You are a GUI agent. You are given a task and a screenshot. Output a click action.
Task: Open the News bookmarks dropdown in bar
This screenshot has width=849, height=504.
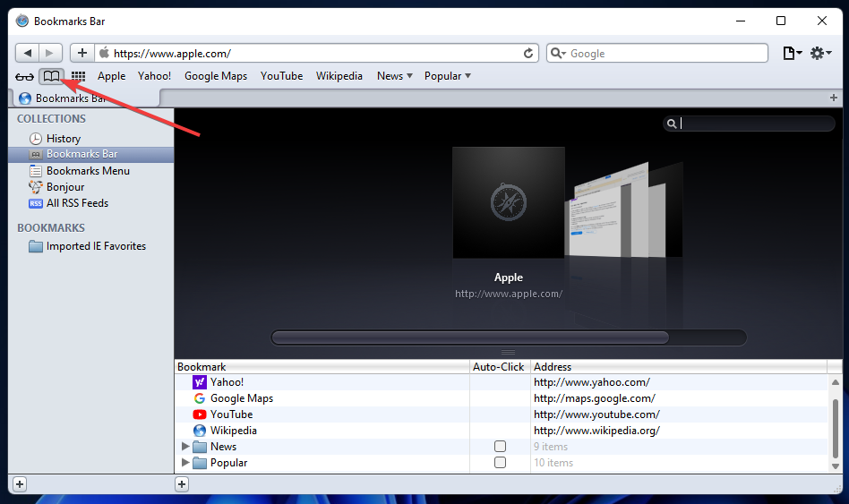pyautogui.click(x=395, y=76)
